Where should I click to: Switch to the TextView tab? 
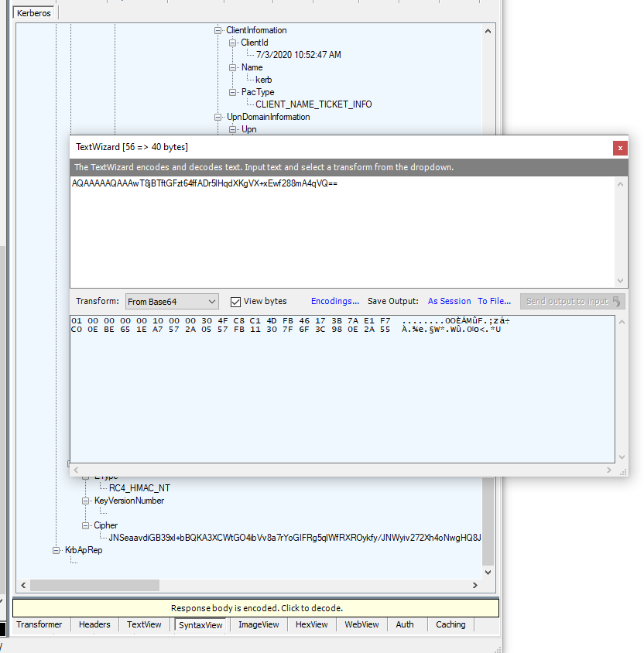(x=144, y=624)
